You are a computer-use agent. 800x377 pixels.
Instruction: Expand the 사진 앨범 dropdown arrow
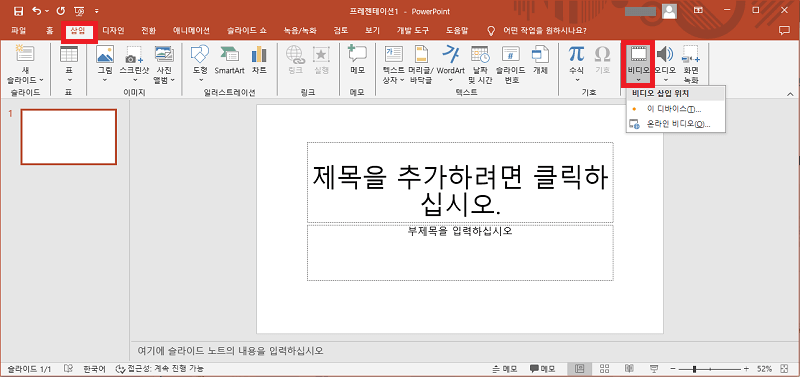173,80
